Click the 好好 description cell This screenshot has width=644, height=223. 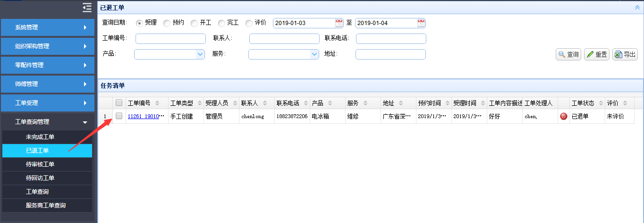(505, 116)
